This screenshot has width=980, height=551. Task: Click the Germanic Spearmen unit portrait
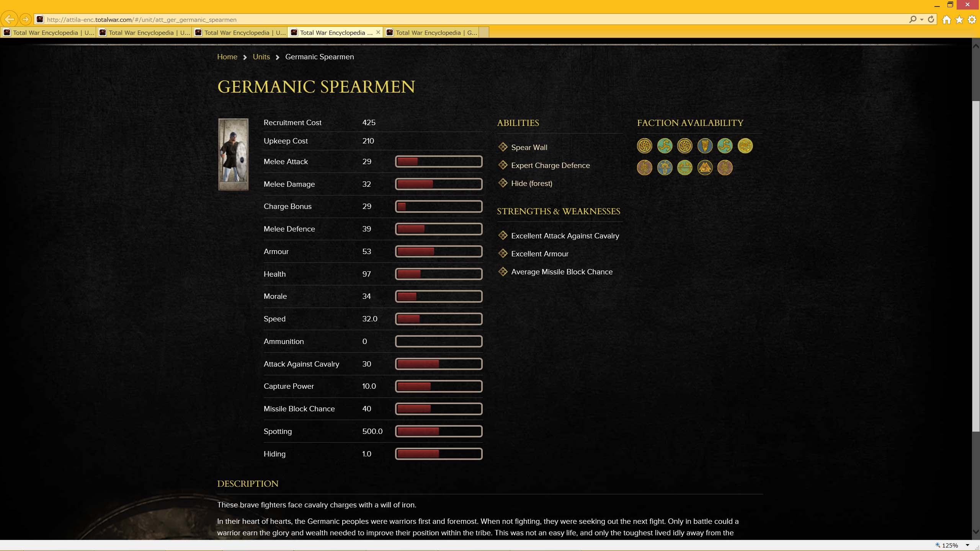233,154
